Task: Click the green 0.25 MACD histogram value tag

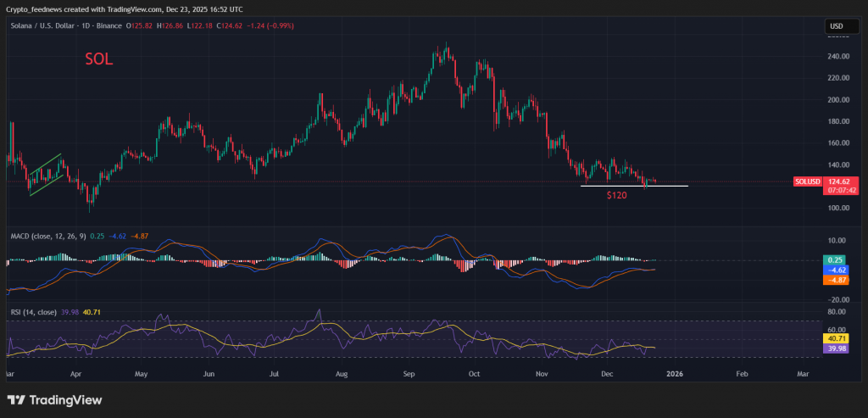Action: click(836, 259)
